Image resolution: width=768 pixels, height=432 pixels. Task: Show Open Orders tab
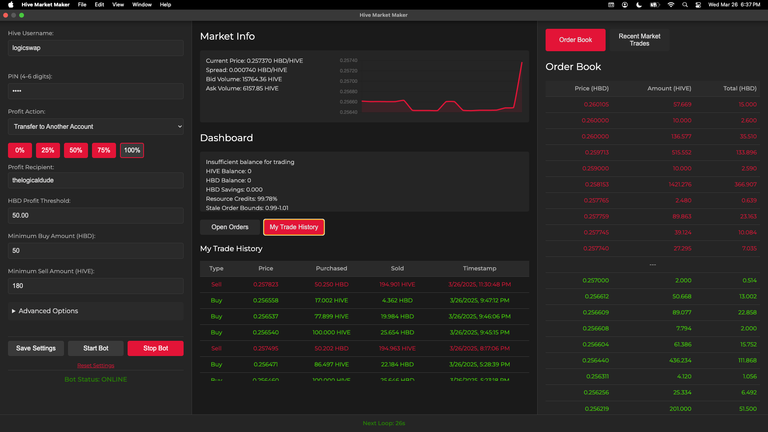click(x=230, y=227)
